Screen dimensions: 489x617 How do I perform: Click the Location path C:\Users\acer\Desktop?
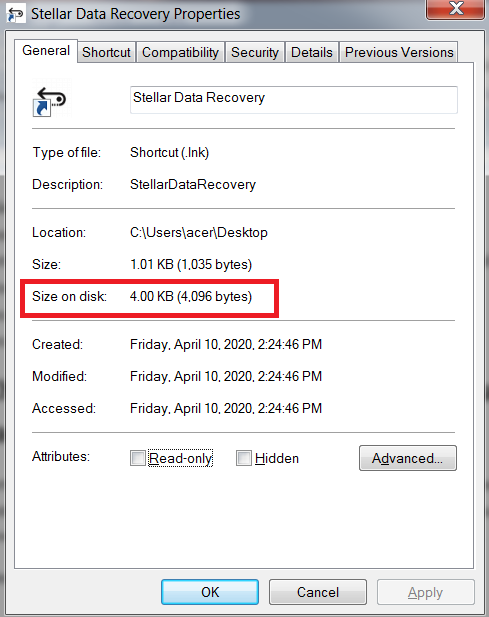point(199,233)
